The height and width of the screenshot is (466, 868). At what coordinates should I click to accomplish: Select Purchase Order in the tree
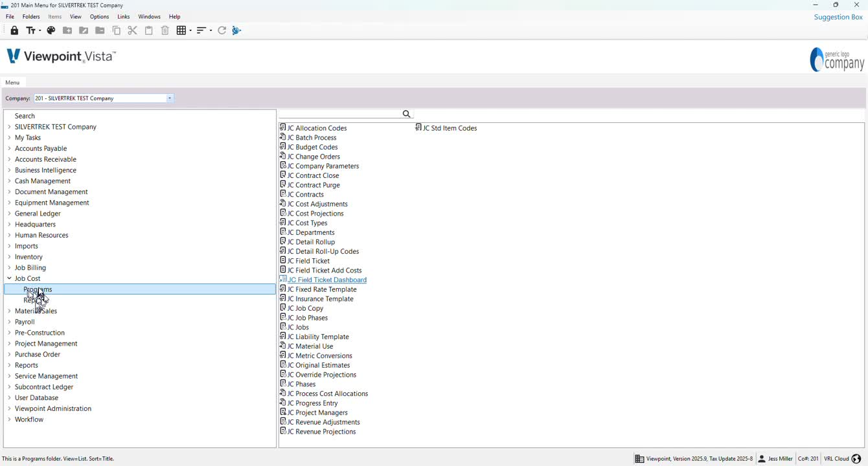(38, 355)
